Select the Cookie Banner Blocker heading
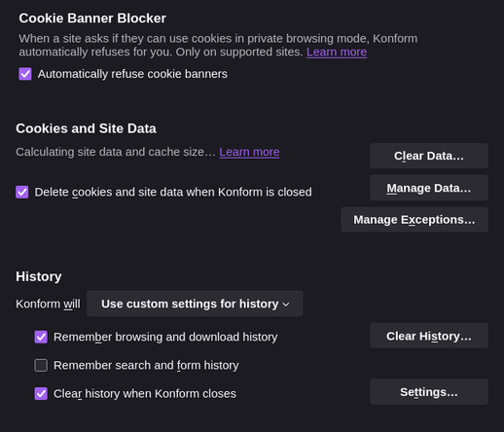 tap(92, 18)
